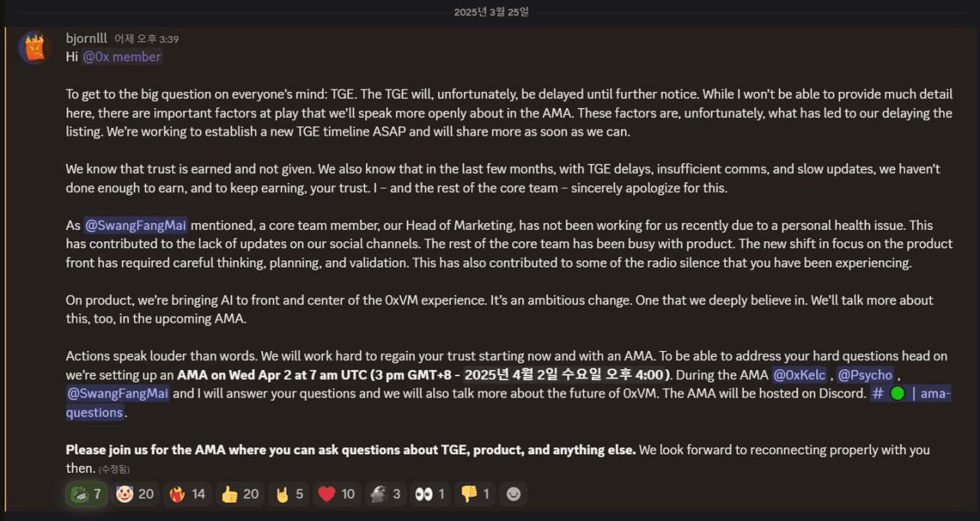Click the thumbs down reaction
The image size is (980, 521).
[x=475, y=494]
